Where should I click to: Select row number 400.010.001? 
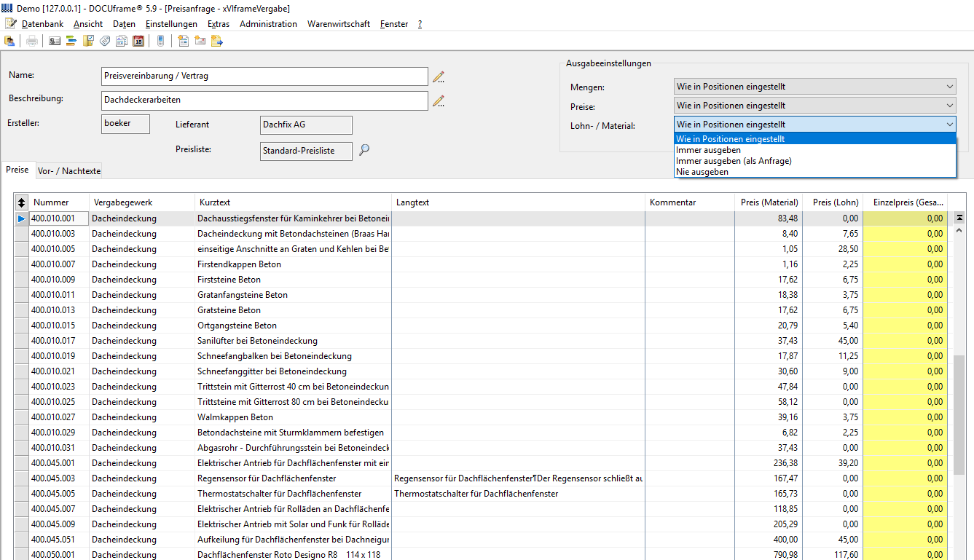58,218
